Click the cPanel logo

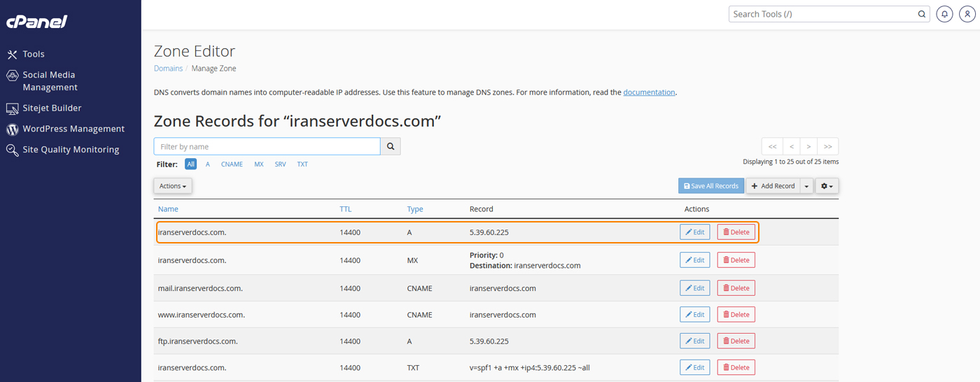[x=36, y=22]
